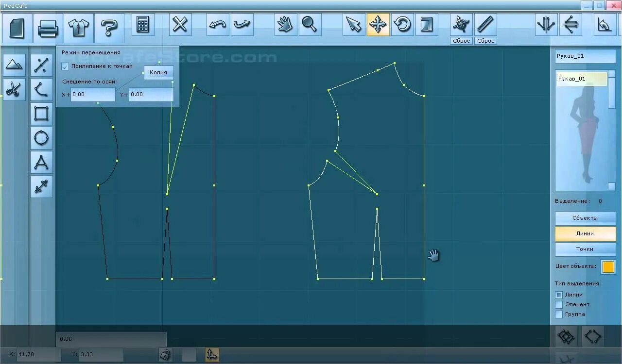The width and height of the screenshot is (622, 364).
Task: Select the scissors cut tool
Action: [15, 89]
